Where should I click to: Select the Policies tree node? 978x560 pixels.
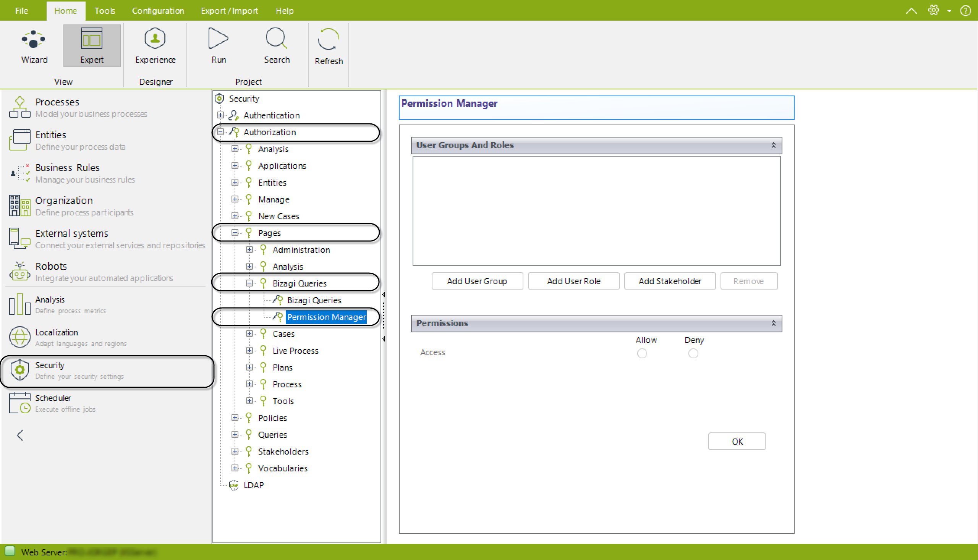pyautogui.click(x=272, y=418)
